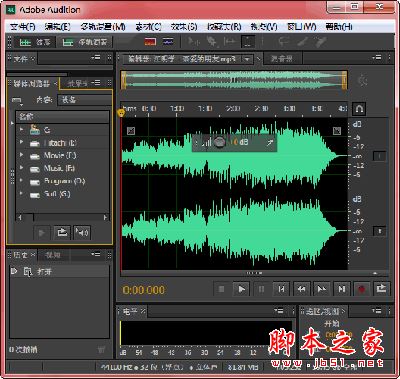Click the left fade-in handle on the waveform
400x379 pixels.
(131, 130)
